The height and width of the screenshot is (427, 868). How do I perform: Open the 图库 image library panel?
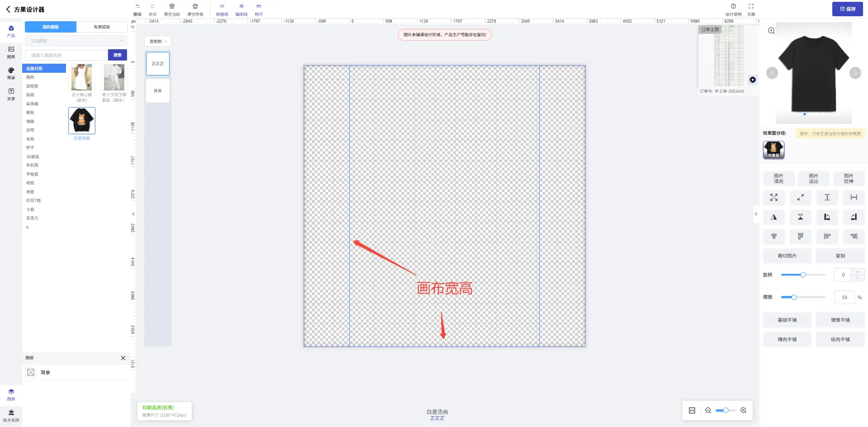coord(11,52)
